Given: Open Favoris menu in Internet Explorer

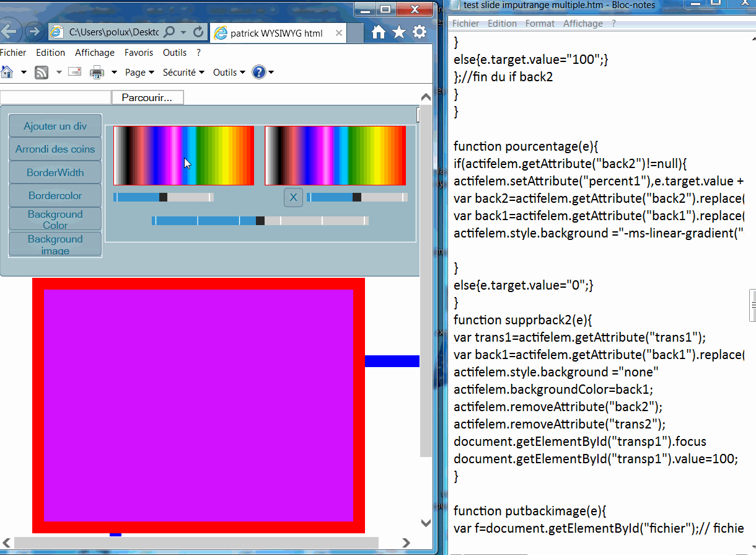Looking at the screenshot, I should click(x=139, y=53).
